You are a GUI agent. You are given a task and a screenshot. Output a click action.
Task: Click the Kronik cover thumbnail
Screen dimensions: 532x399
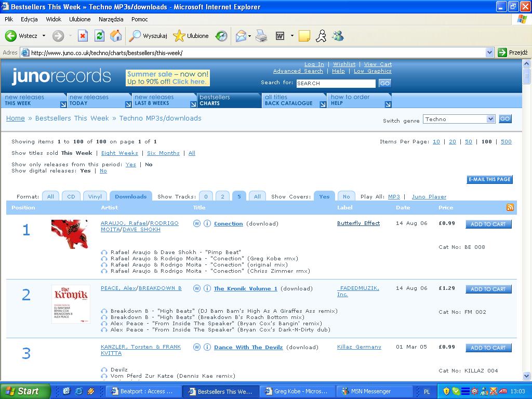click(x=71, y=304)
